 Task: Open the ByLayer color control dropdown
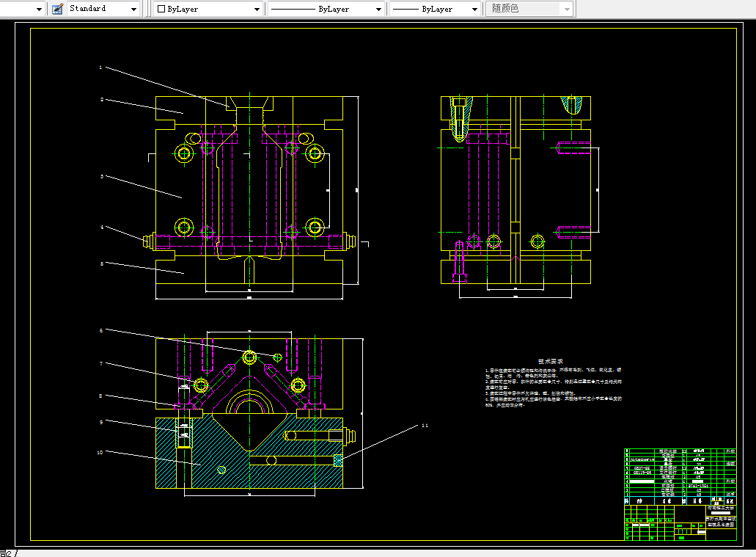208,9
